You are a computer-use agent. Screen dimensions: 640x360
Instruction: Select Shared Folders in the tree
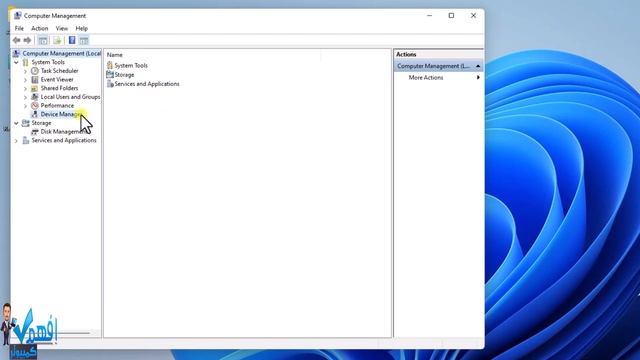click(59, 88)
